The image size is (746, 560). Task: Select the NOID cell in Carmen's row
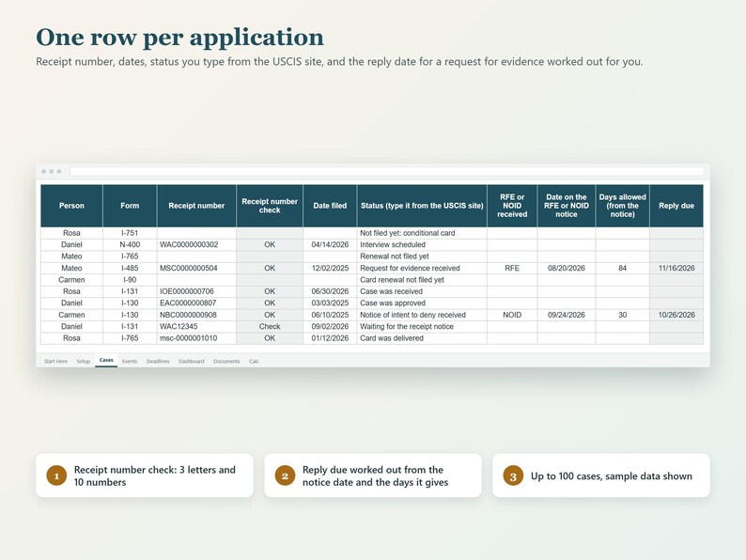512,315
